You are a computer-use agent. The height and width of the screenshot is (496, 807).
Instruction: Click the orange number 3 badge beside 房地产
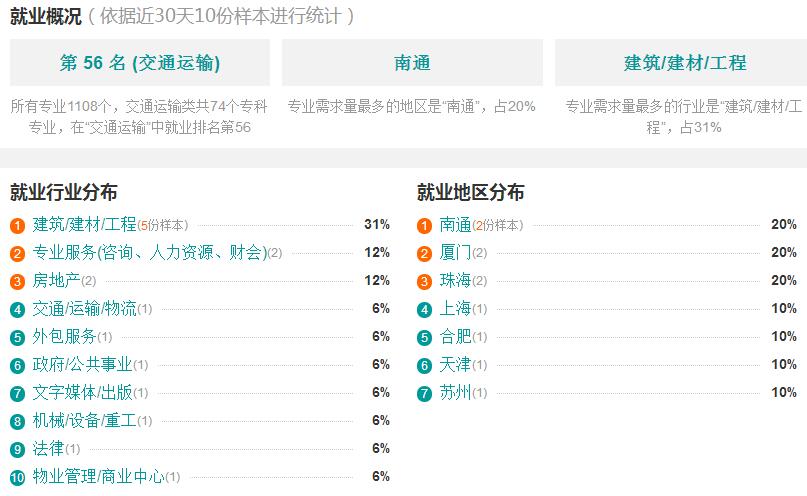click(x=17, y=281)
